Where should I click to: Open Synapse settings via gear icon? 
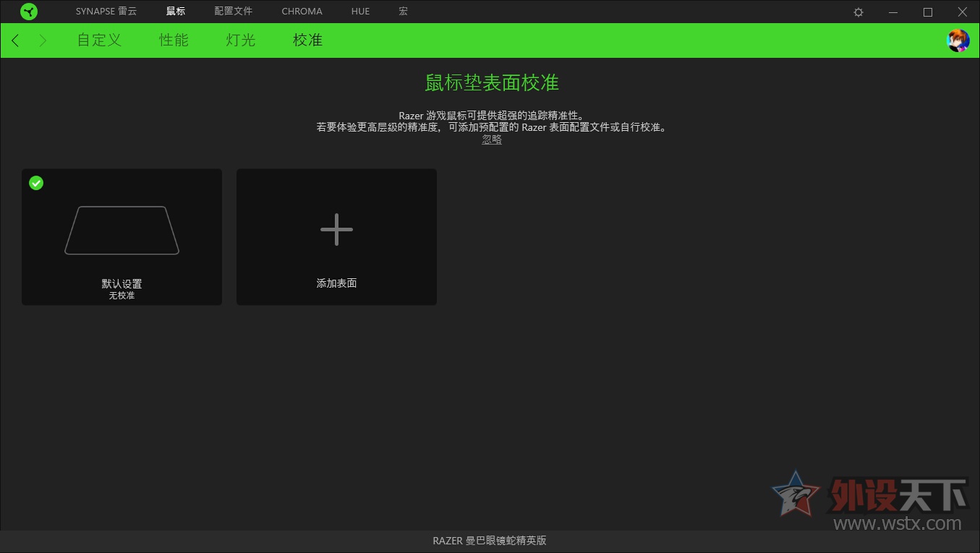coord(858,12)
